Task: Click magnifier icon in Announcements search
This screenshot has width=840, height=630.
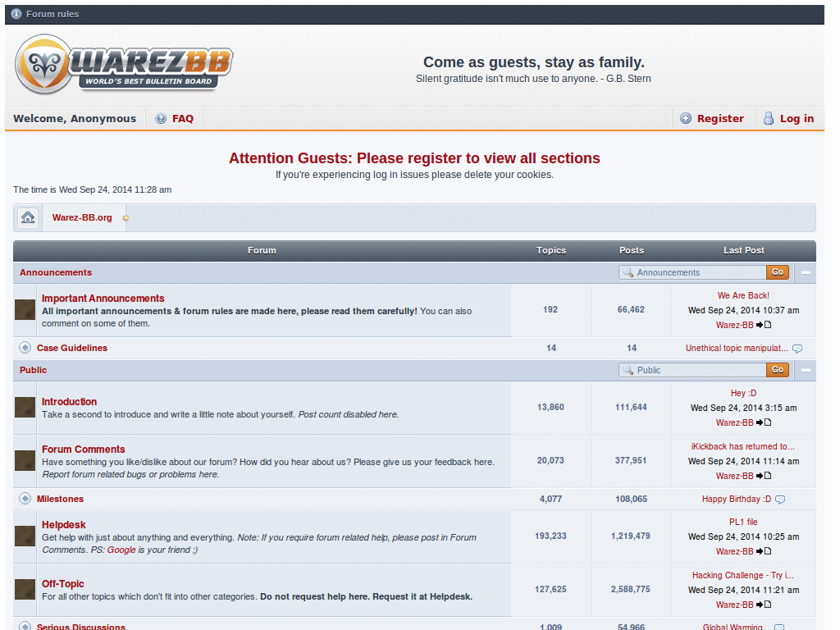Action: coord(628,272)
